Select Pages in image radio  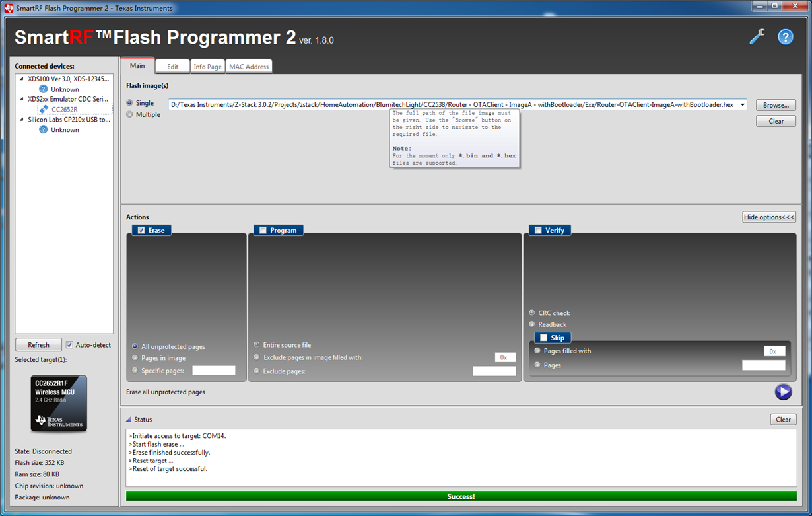coord(135,358)
